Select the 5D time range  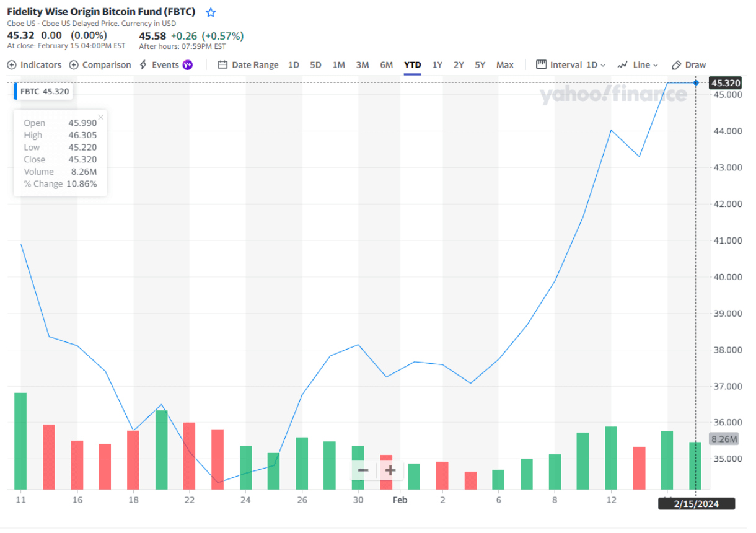point(315,65)
